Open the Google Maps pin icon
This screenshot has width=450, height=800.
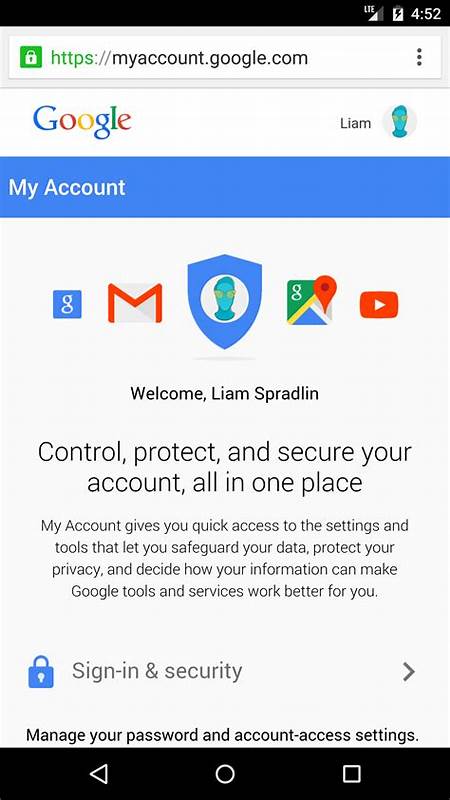(312, 300)
